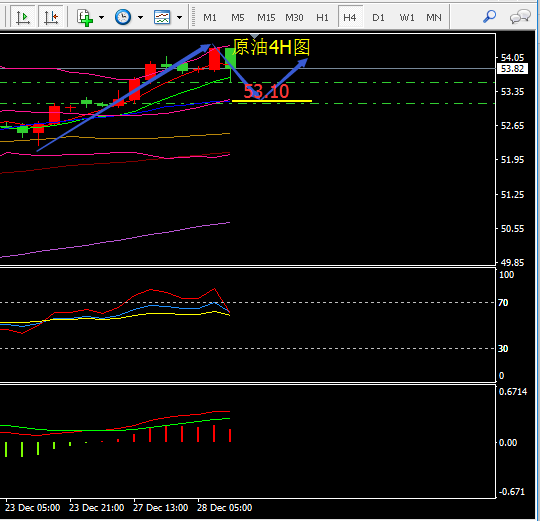Click the Periods clock icon
540x521 pixels.
click(x=123, y=17)
